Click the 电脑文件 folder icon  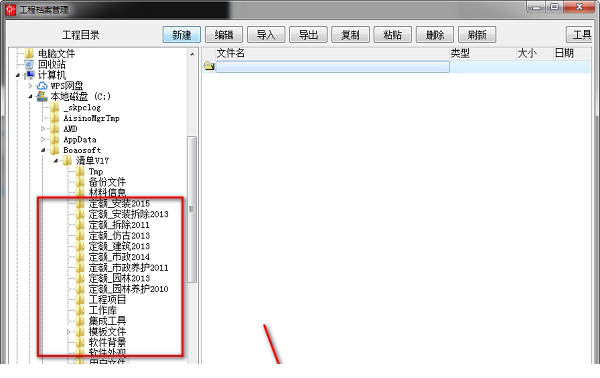(x=29, y=54)
